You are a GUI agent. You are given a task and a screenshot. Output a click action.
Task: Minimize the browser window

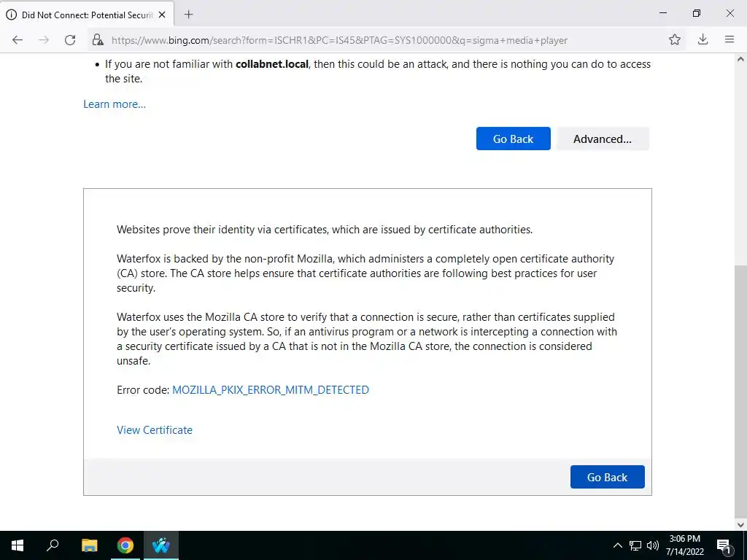pos(662,13)
